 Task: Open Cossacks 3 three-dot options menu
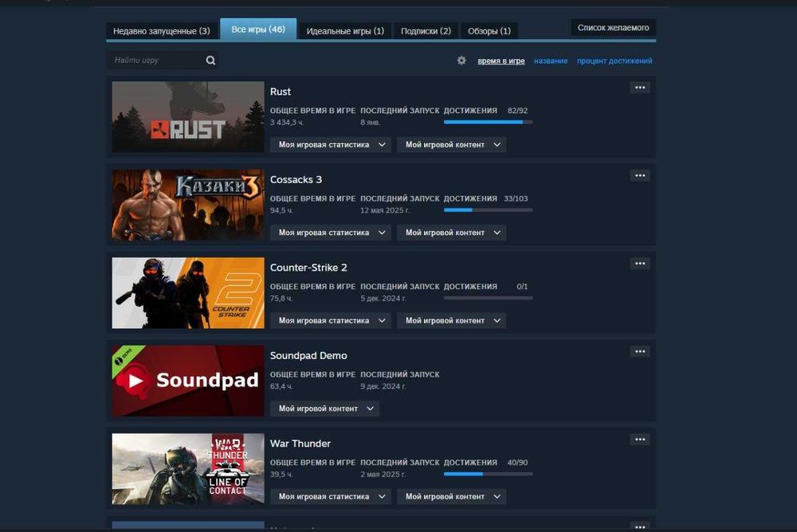[x=640, y=175]
